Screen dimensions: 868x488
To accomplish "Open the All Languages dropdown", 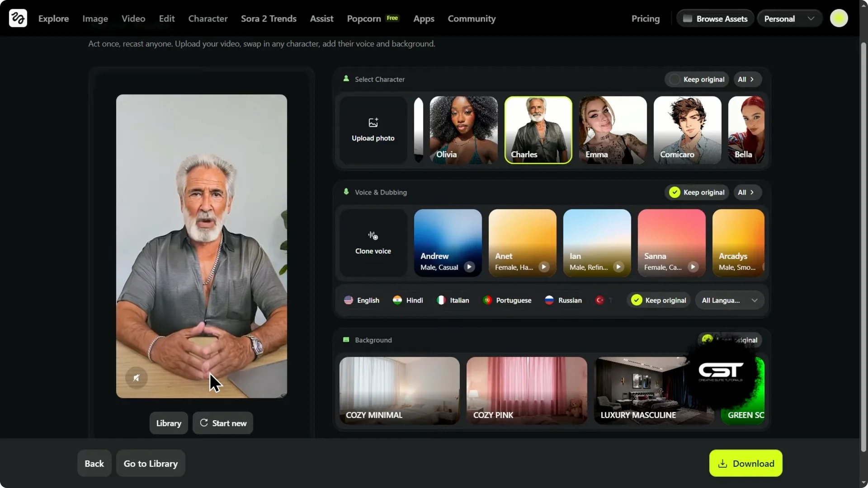I will pos(729,300).
